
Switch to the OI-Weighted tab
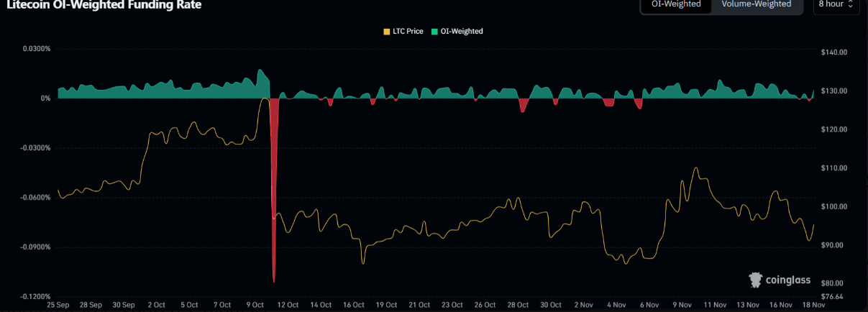676,4
